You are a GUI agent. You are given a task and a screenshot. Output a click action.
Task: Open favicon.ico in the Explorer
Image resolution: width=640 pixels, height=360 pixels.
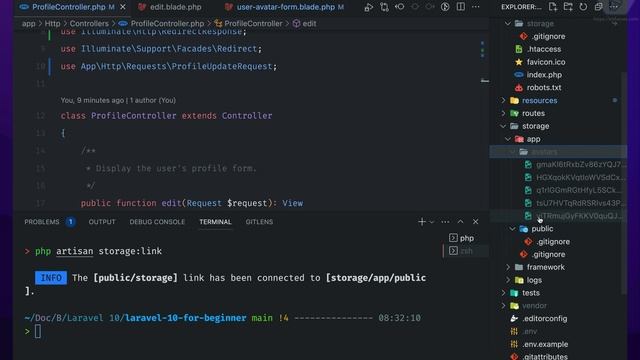tap(545, 62)
